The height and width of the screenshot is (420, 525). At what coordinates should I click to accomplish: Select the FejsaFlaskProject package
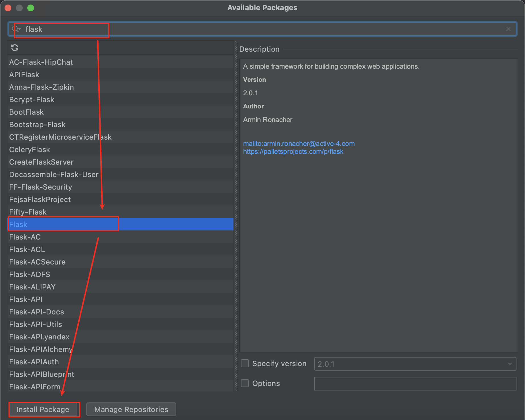pos(120,199)
